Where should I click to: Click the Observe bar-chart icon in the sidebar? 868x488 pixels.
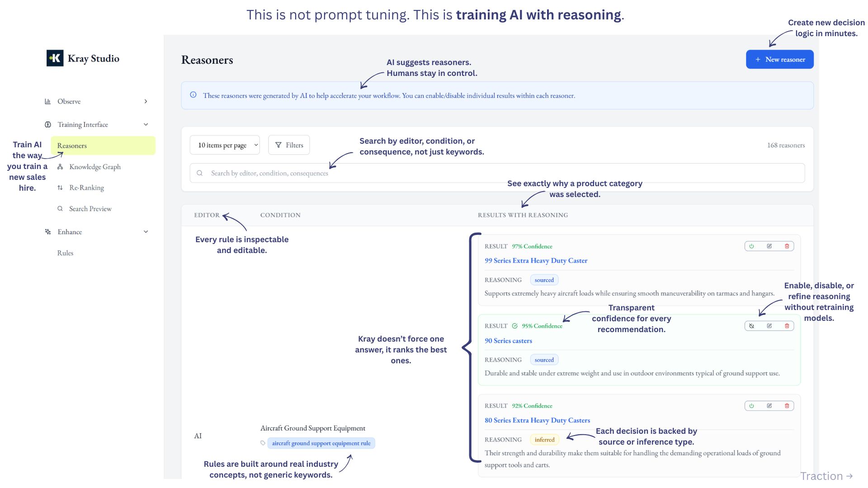(x=48, y=101)
